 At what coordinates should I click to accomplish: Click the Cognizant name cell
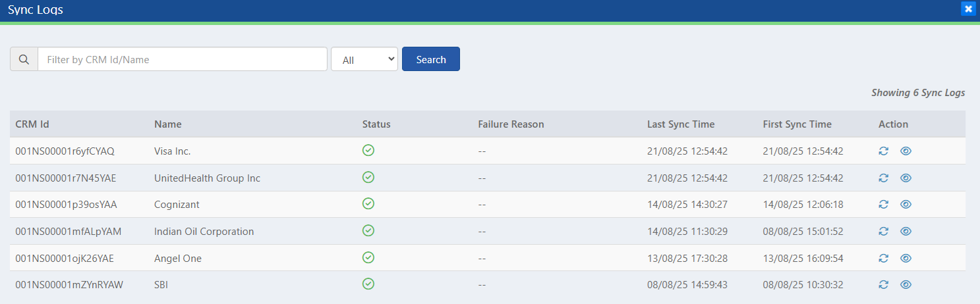pos(177,205)
